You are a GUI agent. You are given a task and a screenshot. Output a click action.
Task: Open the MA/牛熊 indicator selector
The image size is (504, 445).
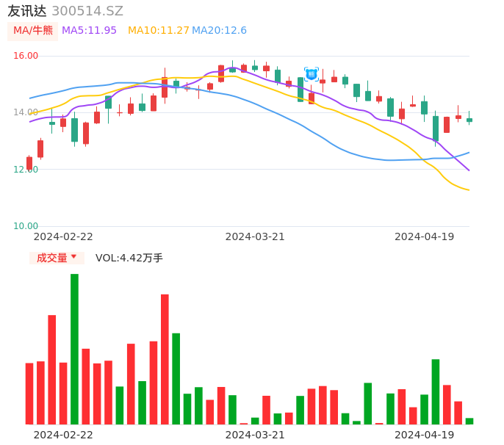point(32,31)
